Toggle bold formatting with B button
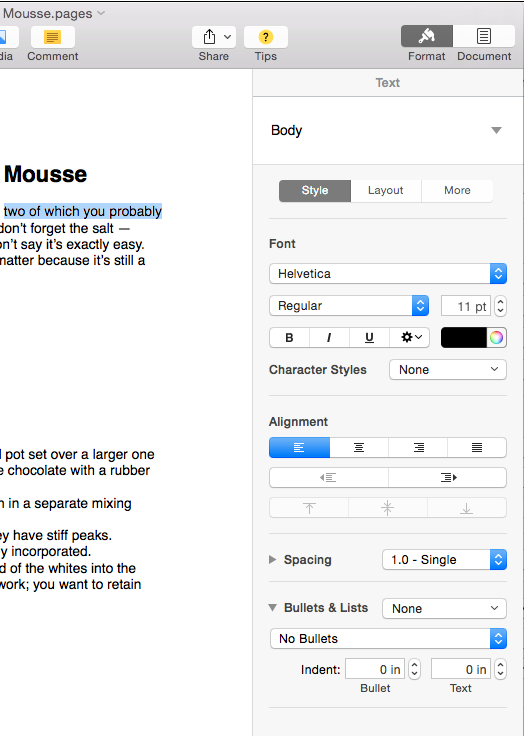 pos(289,337)
